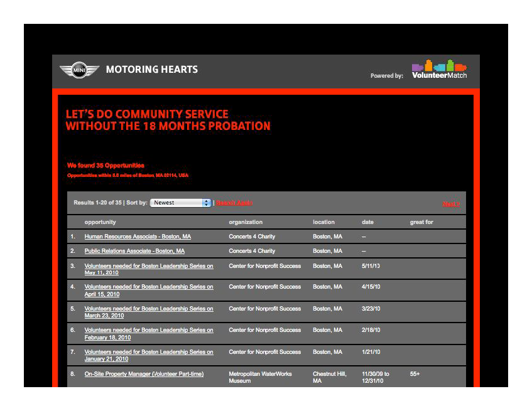The image size is (532, 411).
Task: Open Boston Leadership Series May 11, 2010 link
Action: 149,269
